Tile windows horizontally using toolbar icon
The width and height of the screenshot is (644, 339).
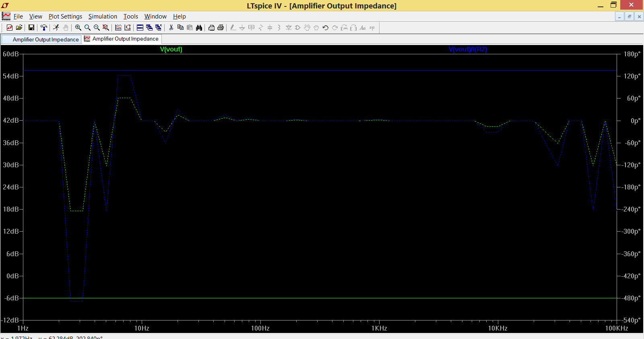tap(140, 28)
